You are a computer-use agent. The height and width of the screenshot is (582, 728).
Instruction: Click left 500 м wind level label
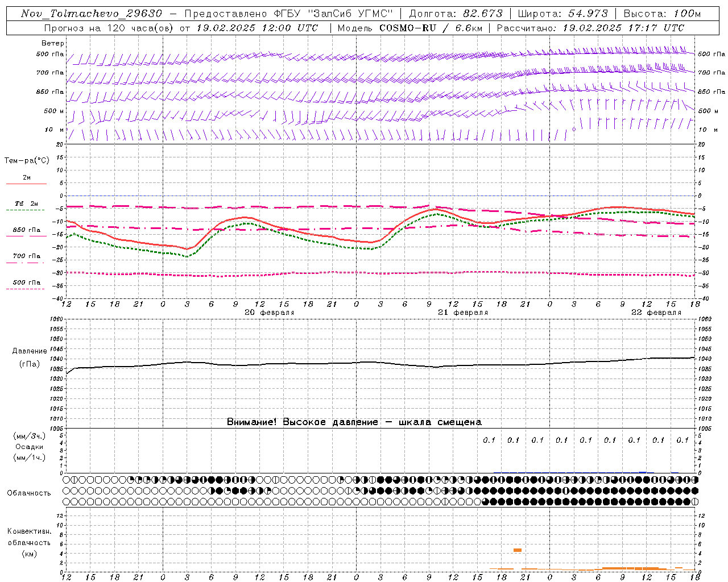click(x=54, y=111)
